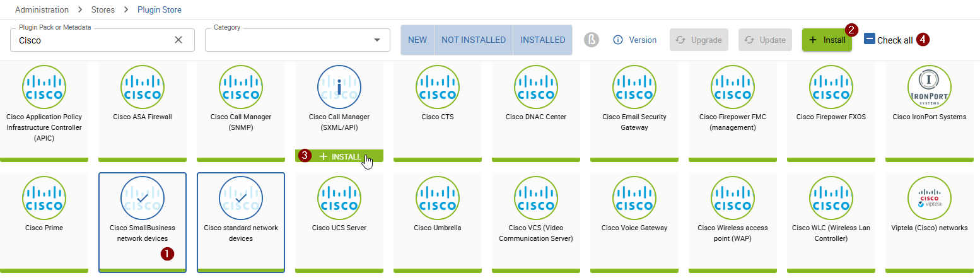Click the green Install button
980x280 pixels.
827,40
